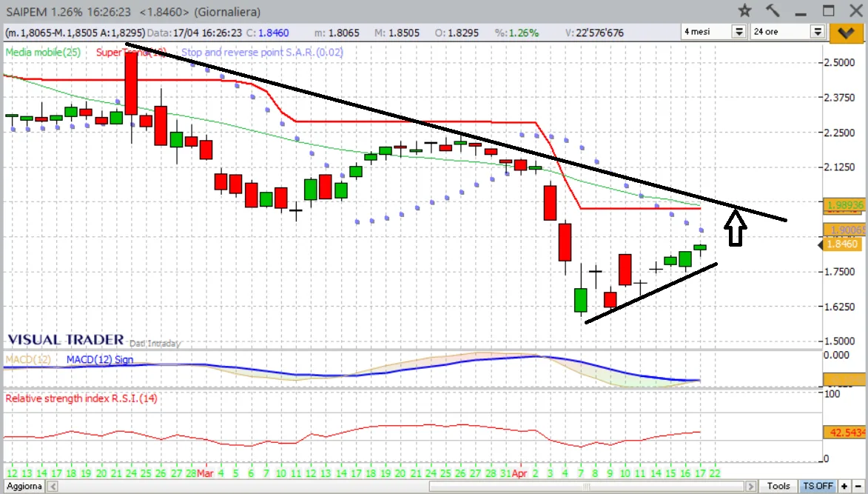Open the 4 mesi period dropdown

pos(739,32)
